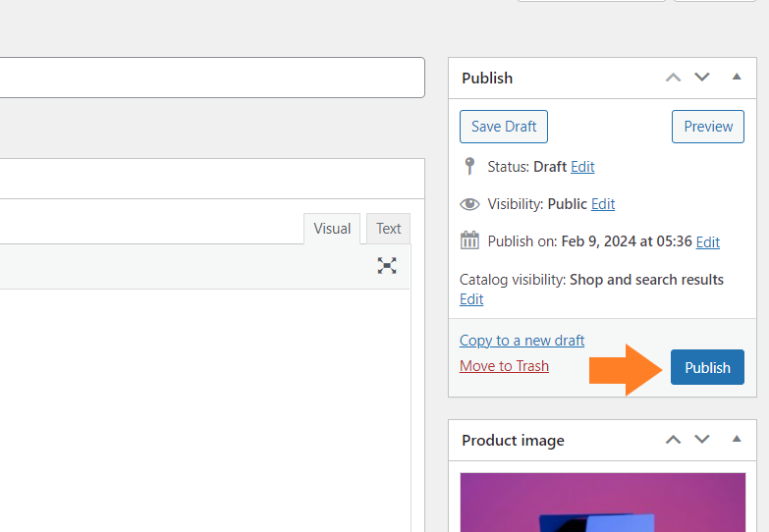Click the Product image panel heading
The height and width of the screenshot is (532, 769).
(x=513, y=441)
